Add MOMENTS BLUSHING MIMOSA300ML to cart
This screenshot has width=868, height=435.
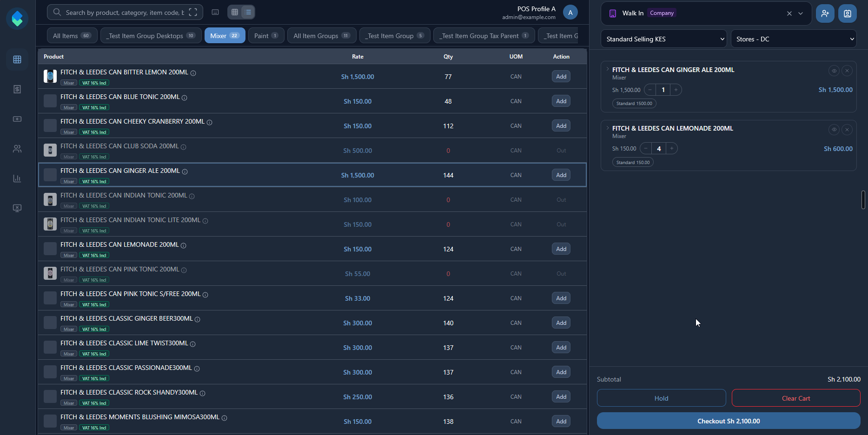coord(561,422)
